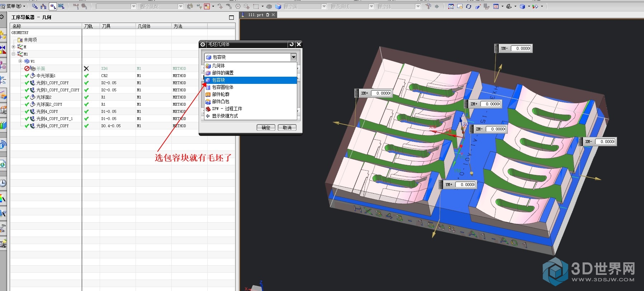This screenshot has width=644, height=291.
Task: Click the XM+ offset input field
Action: click(x=382, y=93)
